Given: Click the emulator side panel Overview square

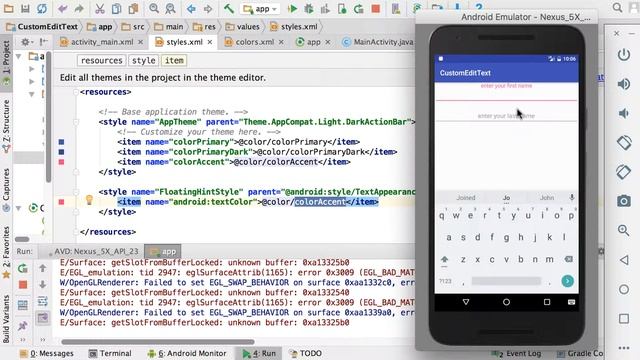Looking at the screenshot, I should 624,318.
